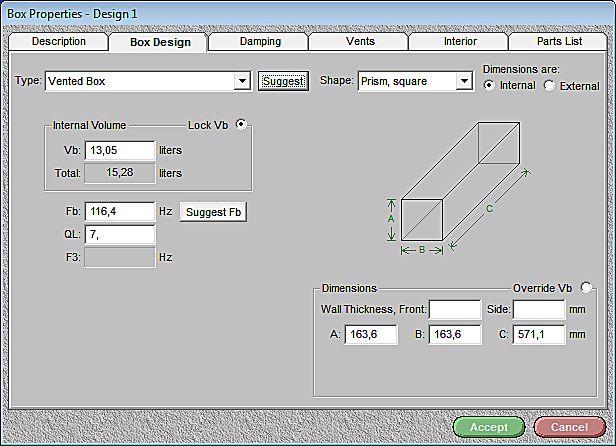
Task: Select Internal dimensions radio option
Action: click(489, 86)
